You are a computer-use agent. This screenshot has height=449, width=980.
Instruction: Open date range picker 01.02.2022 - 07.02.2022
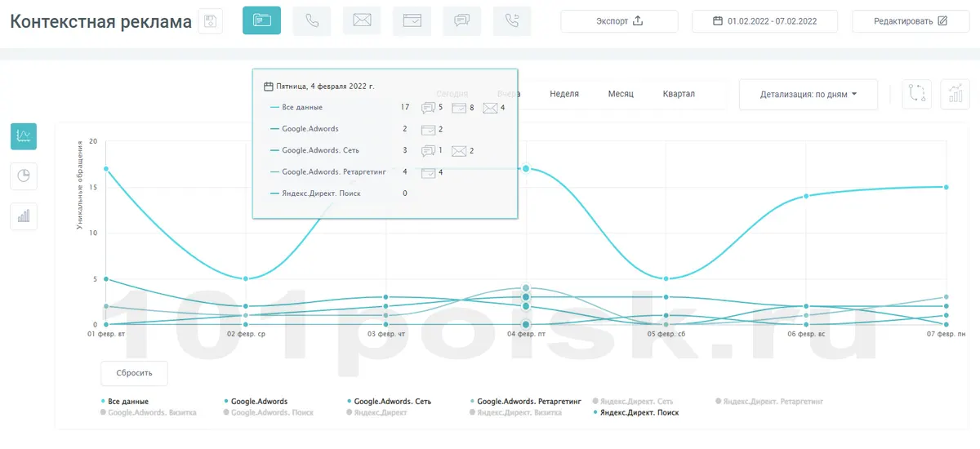point(764,21)
